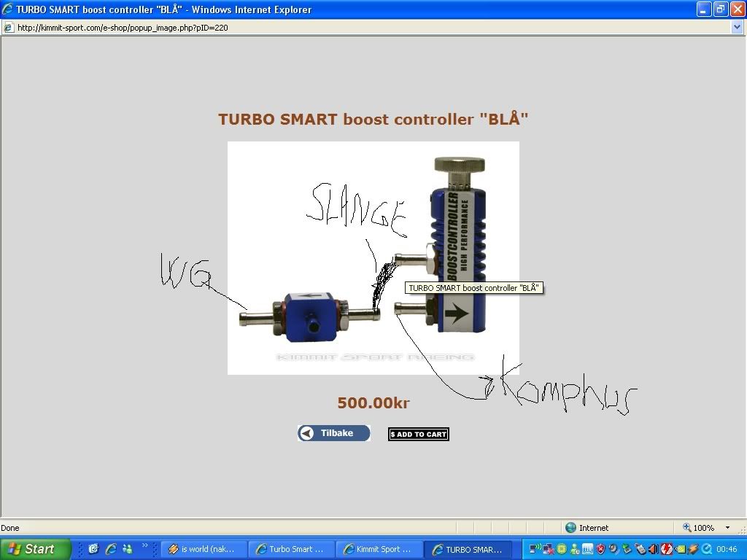Open the wireless network signal tray icon

[x=535, y=549]
